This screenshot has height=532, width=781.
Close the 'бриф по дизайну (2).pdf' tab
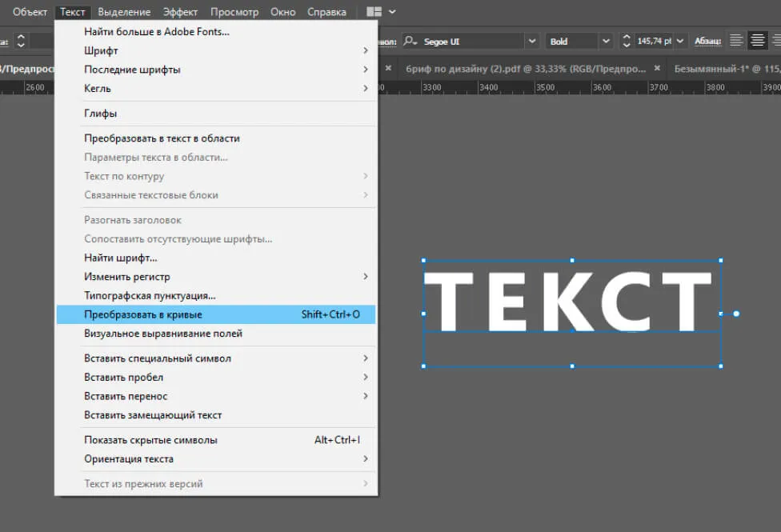(x=658, y=69)
